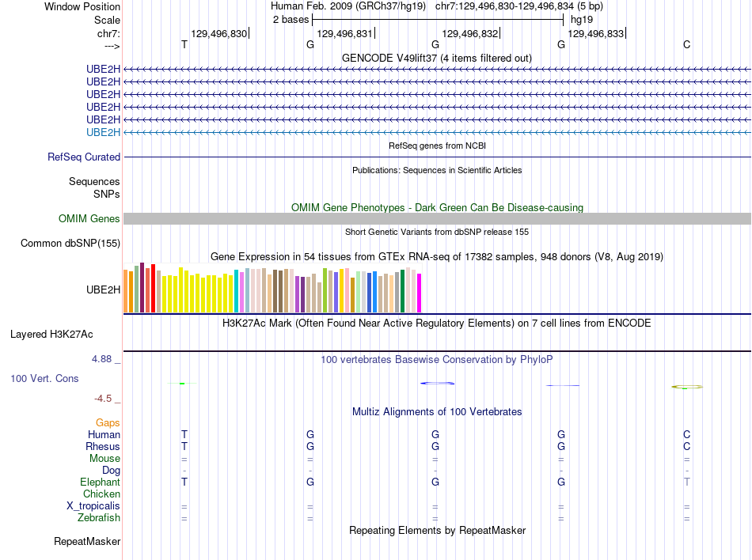Click the "RepeatMasker" track label in the label column
The width and height of the screenshot is (752, 560).
pos(87,542)
